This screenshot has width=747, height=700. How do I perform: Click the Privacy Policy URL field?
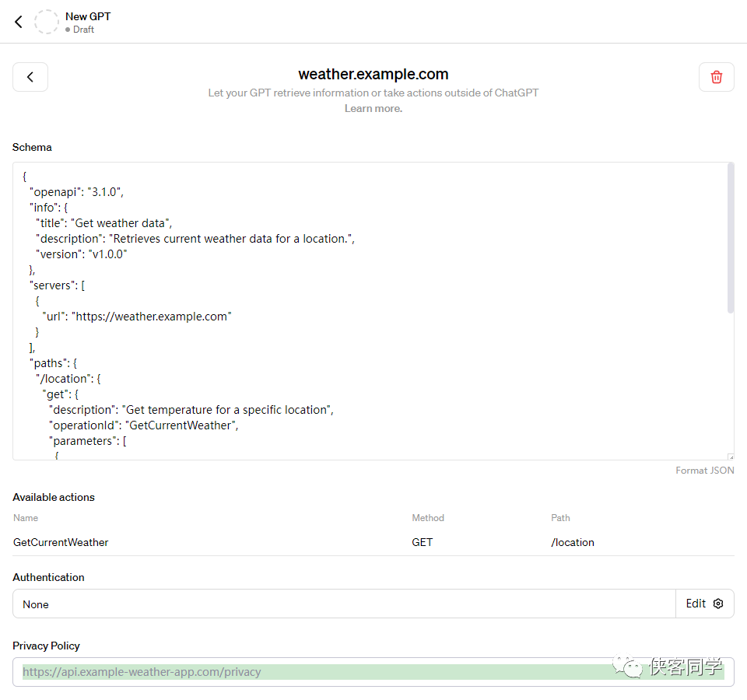pos(311,672)
